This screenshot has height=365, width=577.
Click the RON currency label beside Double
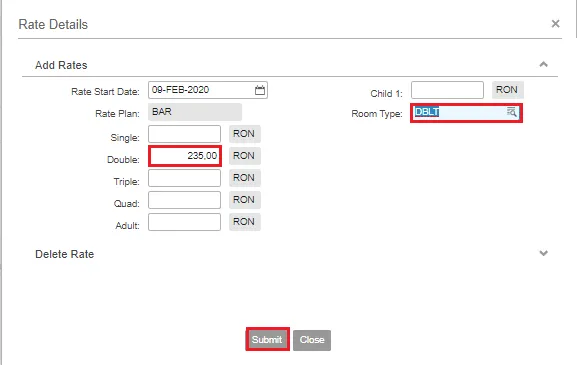(x=244, y=156)
